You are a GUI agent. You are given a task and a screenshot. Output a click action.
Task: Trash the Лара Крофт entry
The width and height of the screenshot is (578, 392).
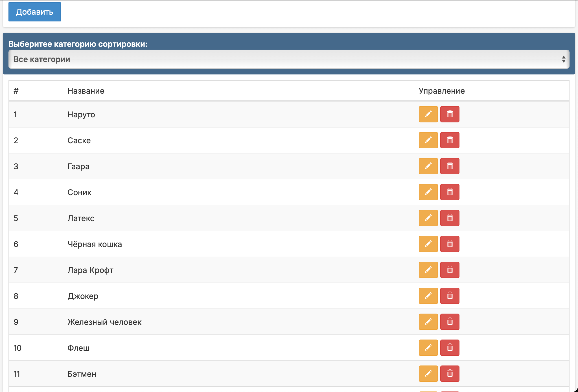tap(450, 270)
